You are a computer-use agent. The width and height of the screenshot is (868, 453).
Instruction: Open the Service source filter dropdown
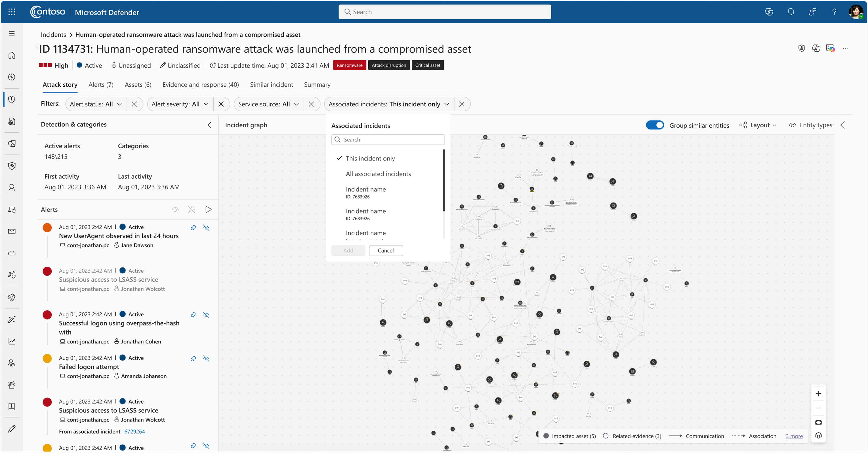click(x=268, y=104)
